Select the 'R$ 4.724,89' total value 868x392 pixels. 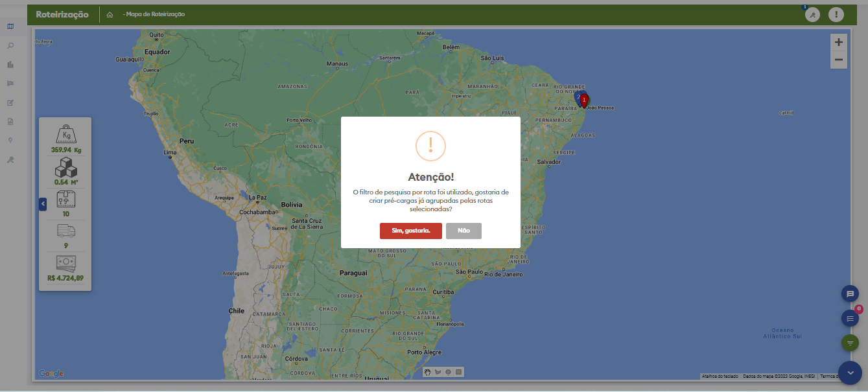click(x=65, y=278)
